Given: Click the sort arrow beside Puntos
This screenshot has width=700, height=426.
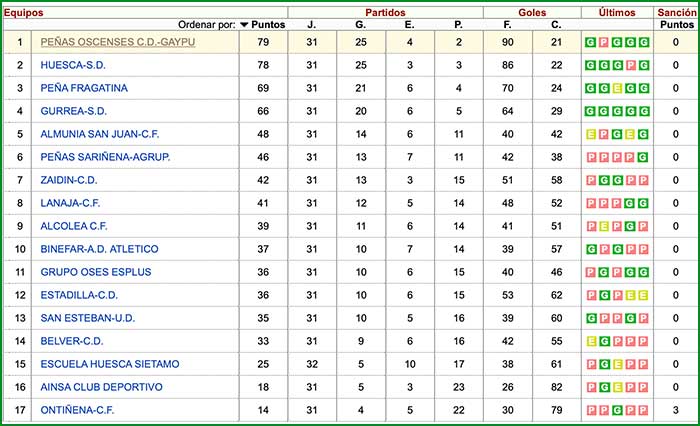Looking at the screenshot, I should (x=244, y=24).
